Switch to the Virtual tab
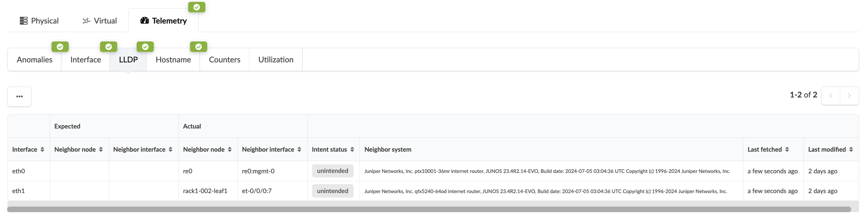Image resolution: width=868 pixels, height=220 pixels. point(100,21)
